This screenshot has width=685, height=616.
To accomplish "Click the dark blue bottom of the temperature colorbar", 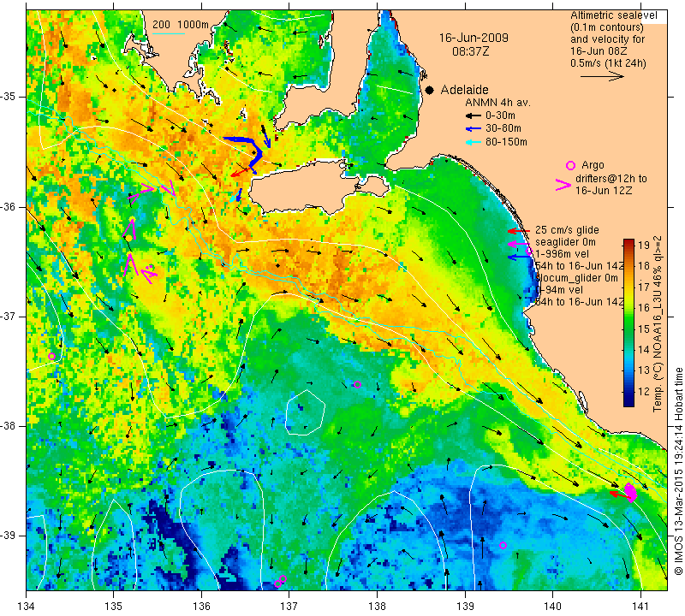I will [628, 402].
